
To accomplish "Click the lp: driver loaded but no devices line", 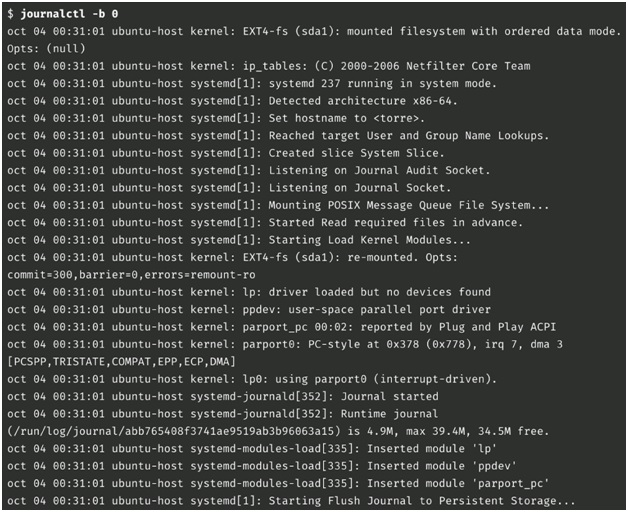I will coord(249,292).
